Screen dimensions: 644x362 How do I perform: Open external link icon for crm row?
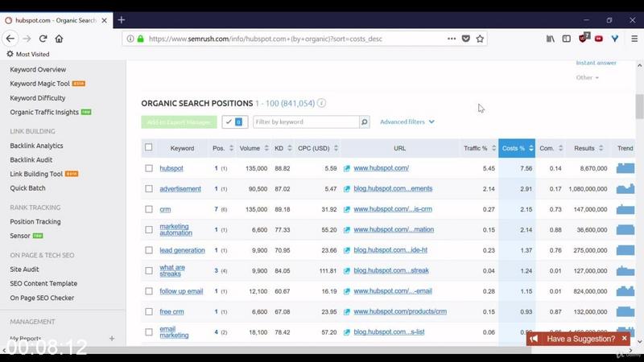347,209
